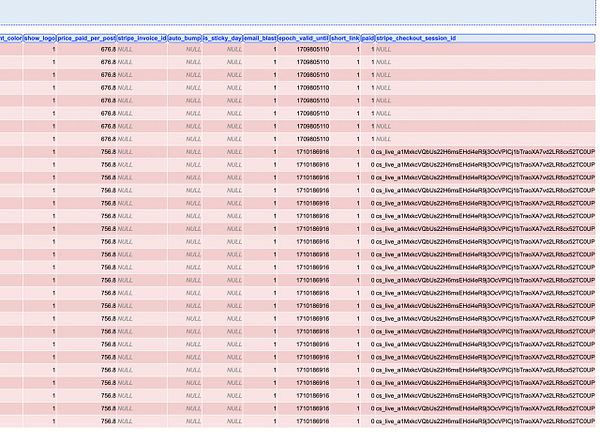Sort by the auto_bump column header
This screenshot has height=445, width=600.
click(x=185, y=38)
